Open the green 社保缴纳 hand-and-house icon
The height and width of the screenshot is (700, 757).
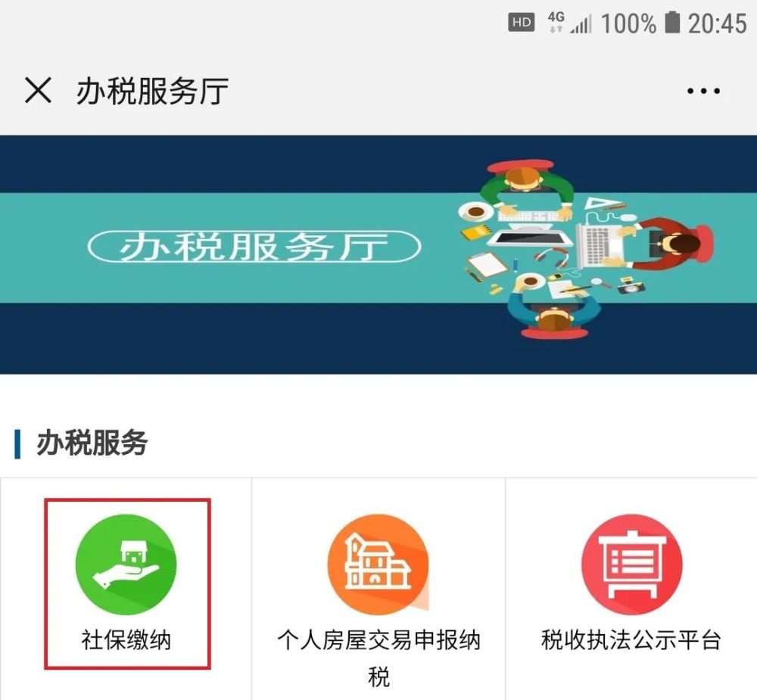(126, 565)
